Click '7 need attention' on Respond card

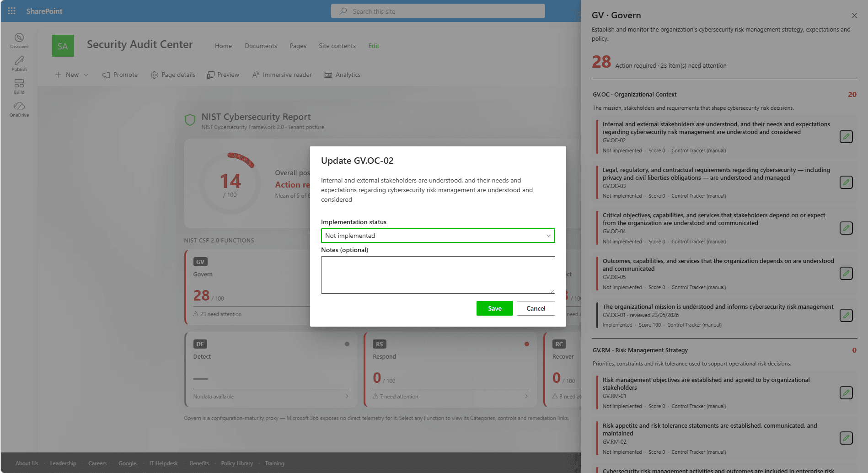point(399,397)
